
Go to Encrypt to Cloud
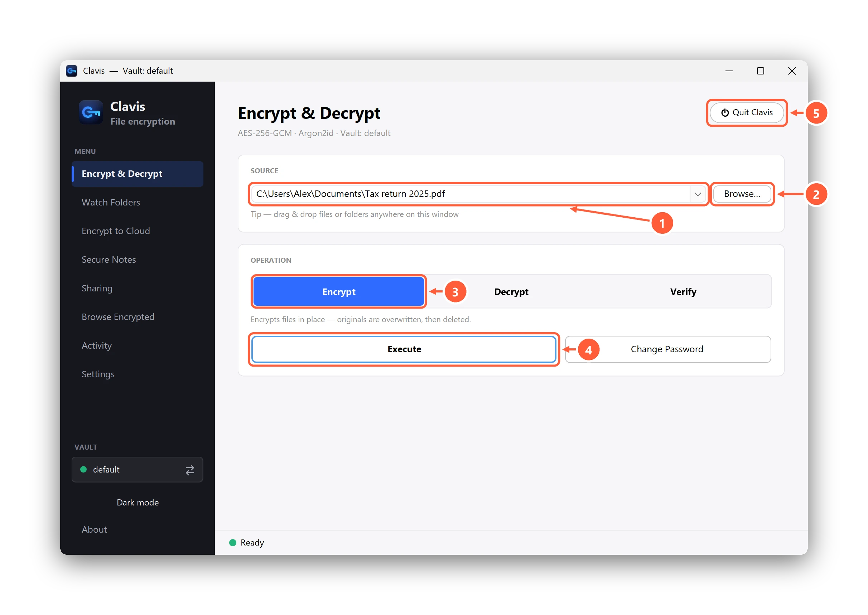pyautogui.click(x=138, y=231)
